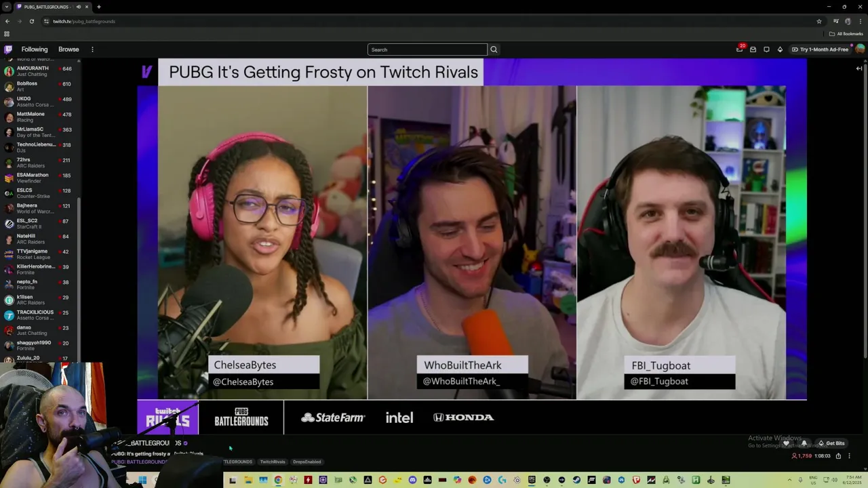Follow the channel with heart button
Viewport: 868px width, 488px height.
tap(787, 443)
